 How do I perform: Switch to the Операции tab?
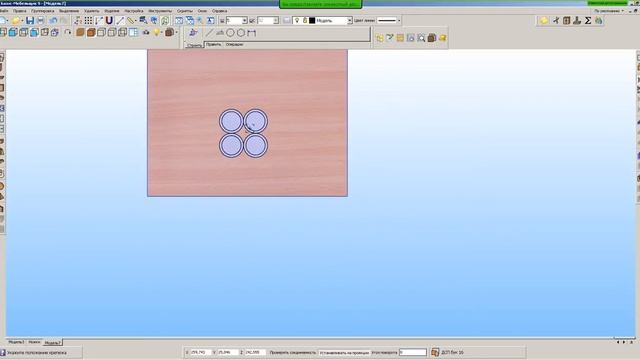[234, 44]
